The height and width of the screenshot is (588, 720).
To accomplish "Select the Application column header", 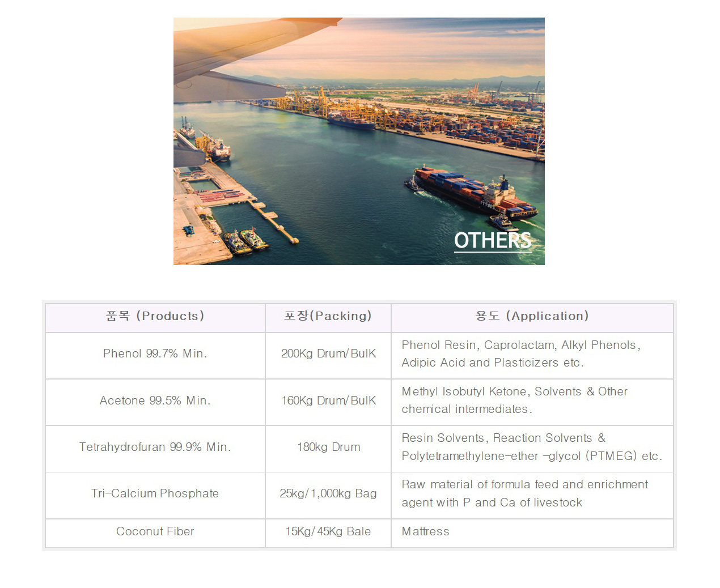I will (532, 316).
